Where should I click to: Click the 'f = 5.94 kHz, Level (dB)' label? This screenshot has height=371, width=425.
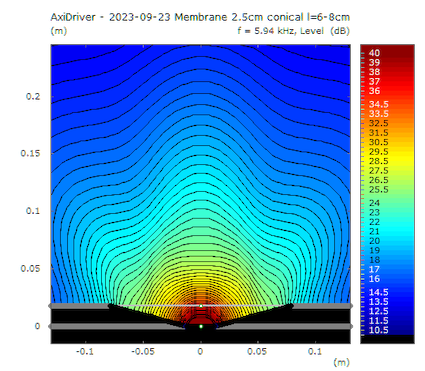click(x=293, y=31)
